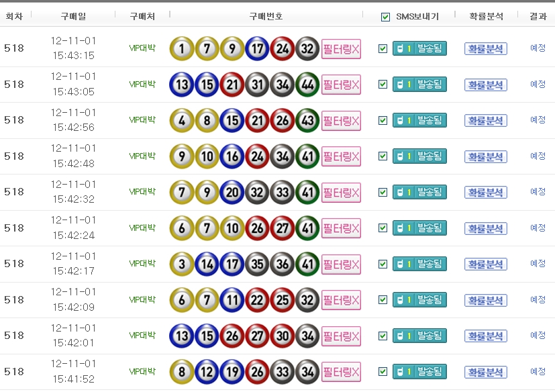Click 필터링X button in the 15:42:56 row
The width and height of the screenshot is (555, 392).
[x=341, y=121]
